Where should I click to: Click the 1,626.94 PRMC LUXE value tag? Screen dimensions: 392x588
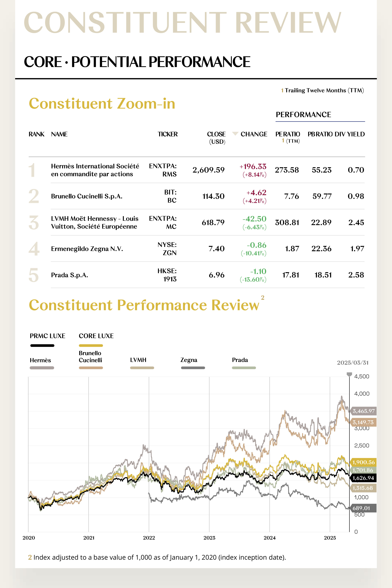point(363,478)
